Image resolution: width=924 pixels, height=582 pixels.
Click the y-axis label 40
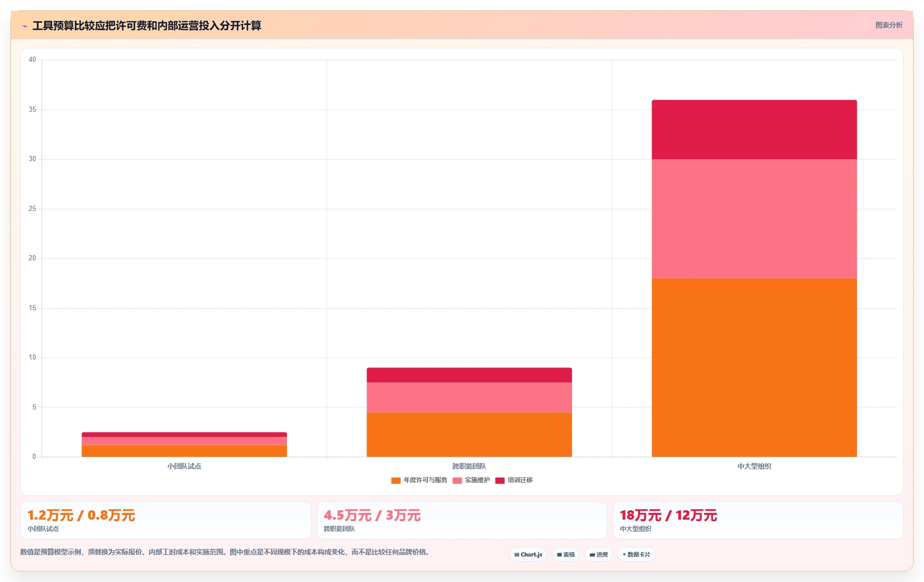(x=32, y=60)
